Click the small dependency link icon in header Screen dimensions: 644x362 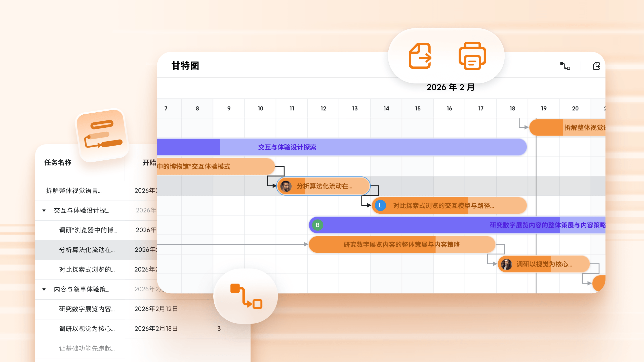point(565,66)
